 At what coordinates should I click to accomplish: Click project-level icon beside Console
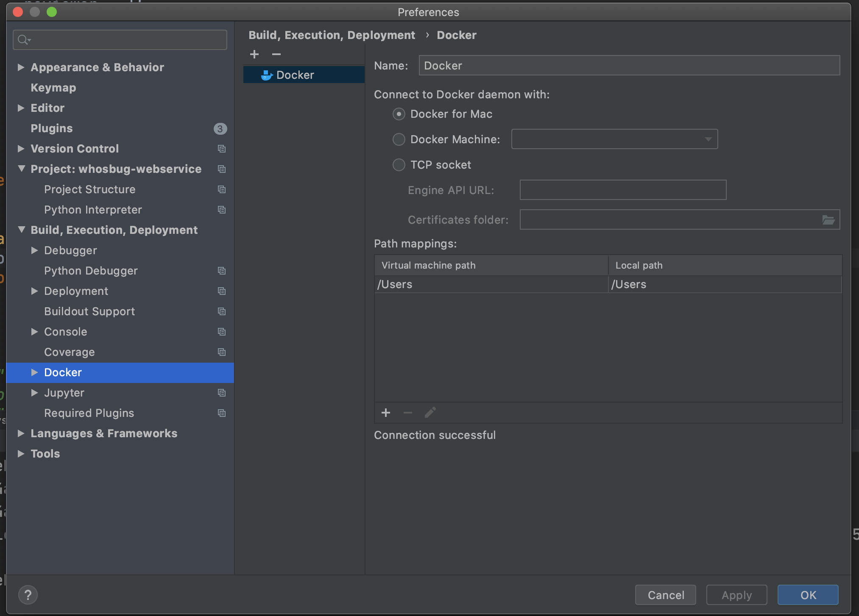point(221,332)
